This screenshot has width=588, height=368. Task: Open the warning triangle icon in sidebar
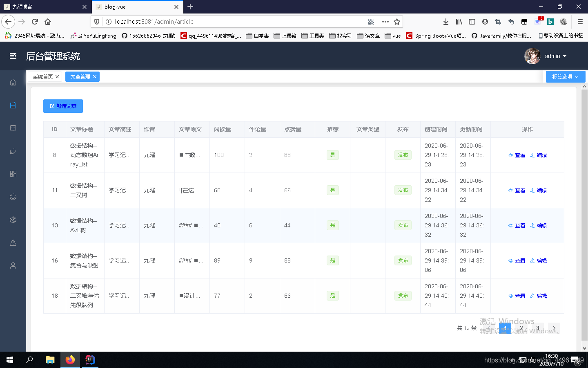[13, 243]
